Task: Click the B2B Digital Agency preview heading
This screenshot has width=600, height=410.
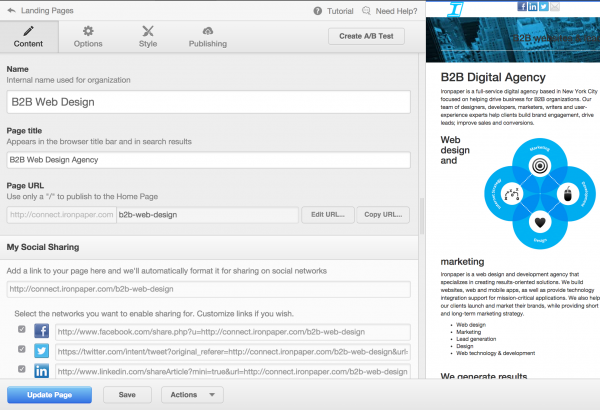Action: 493,77
